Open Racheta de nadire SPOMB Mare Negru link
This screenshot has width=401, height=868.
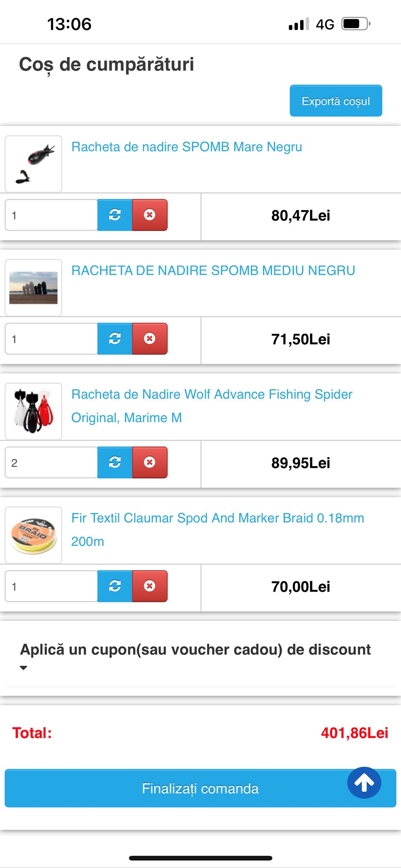click(x=187, y=147)
